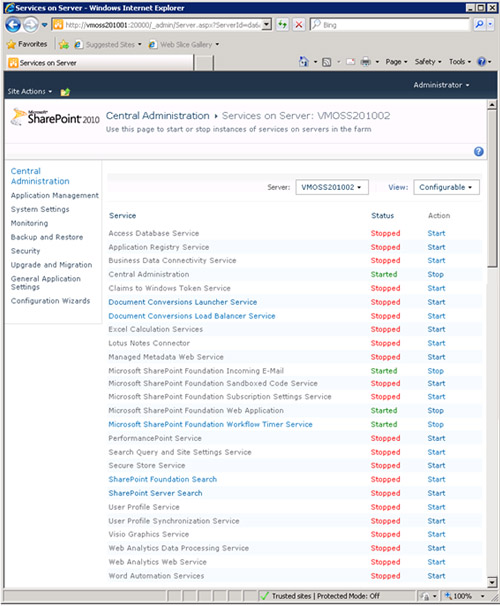Open System Settings in left navigation
This screenshot has height=606, width=500.
click(40, 209)
